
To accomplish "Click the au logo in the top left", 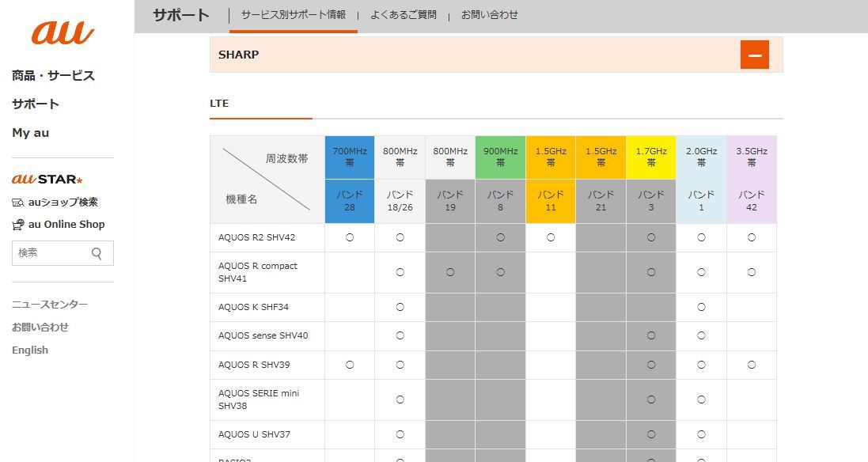I will point(61,34).
